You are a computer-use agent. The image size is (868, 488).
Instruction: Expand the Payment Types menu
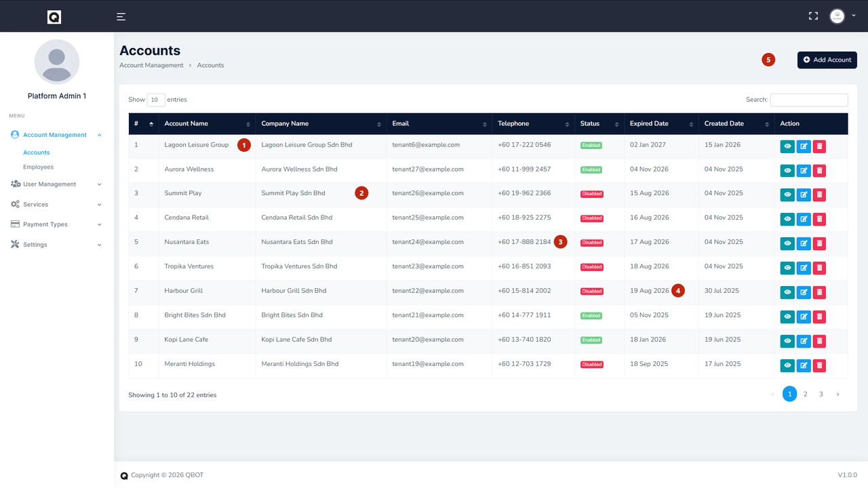(56, 224)
